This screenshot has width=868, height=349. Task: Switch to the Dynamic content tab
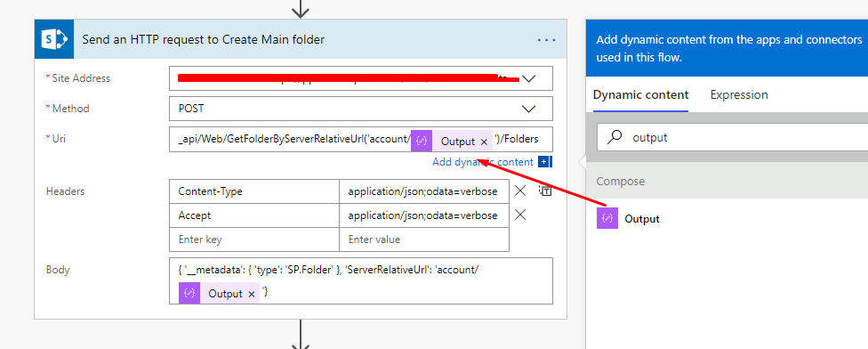[x=640, y=94]
